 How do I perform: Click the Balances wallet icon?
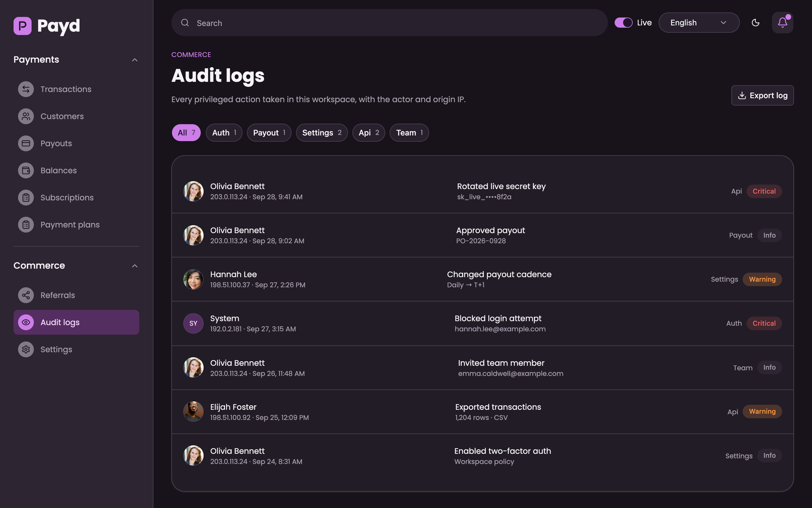[26, 170]
